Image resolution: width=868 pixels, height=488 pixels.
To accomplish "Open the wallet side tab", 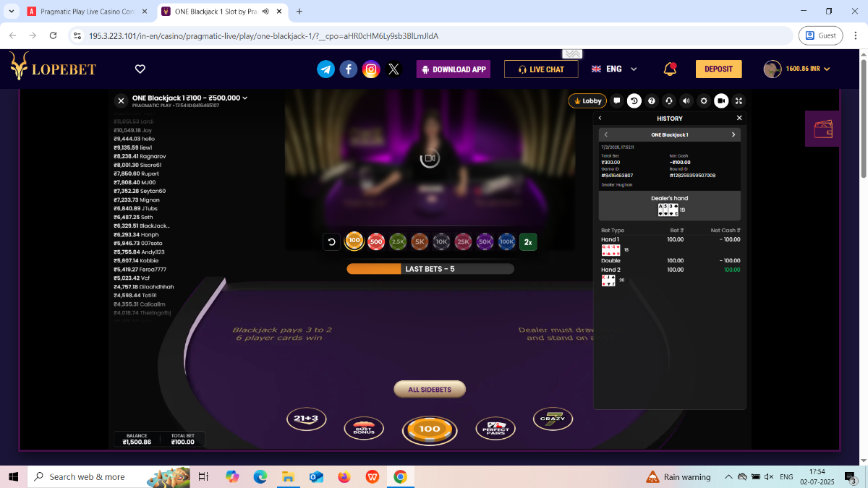I will coord(823,129).
